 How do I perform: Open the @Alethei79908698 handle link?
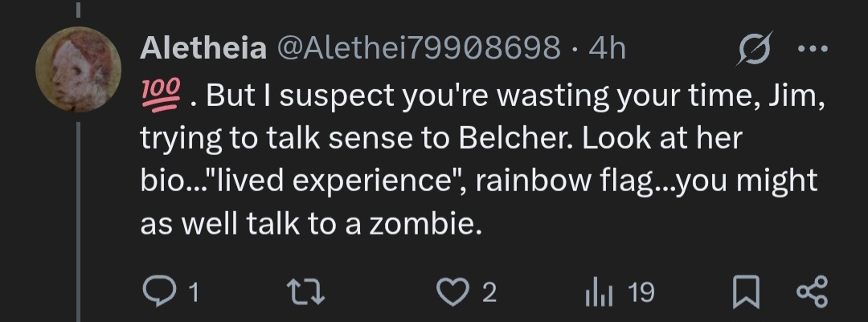(x=418, y=50)
